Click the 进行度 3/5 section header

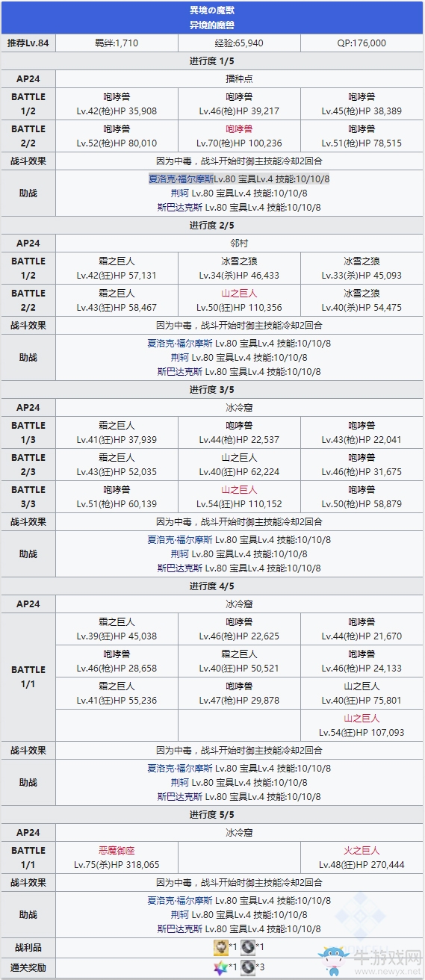tap(212, 389)
